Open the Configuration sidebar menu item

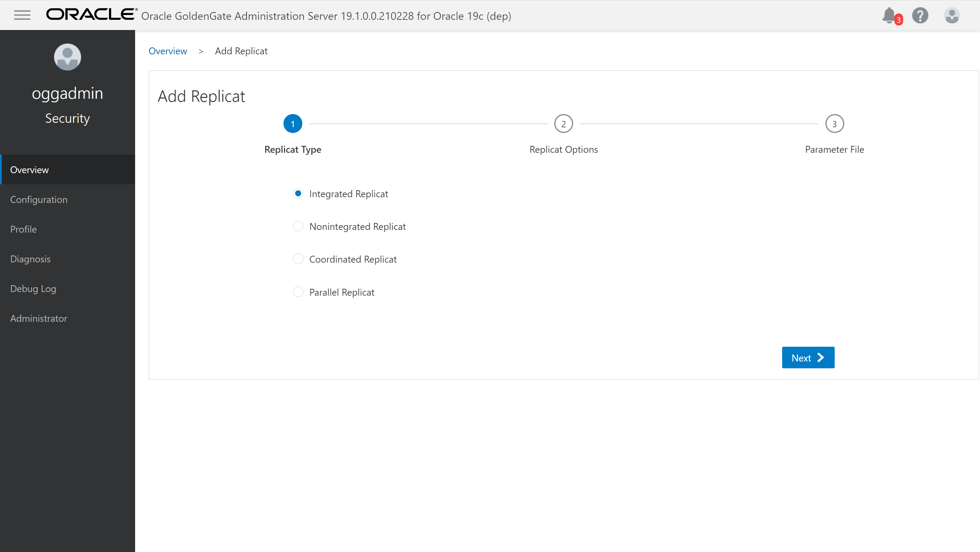(x=39, y=199)
